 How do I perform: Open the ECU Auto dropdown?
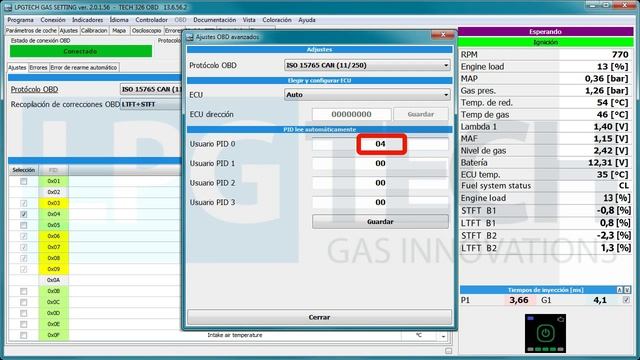[x=367, y=95]
